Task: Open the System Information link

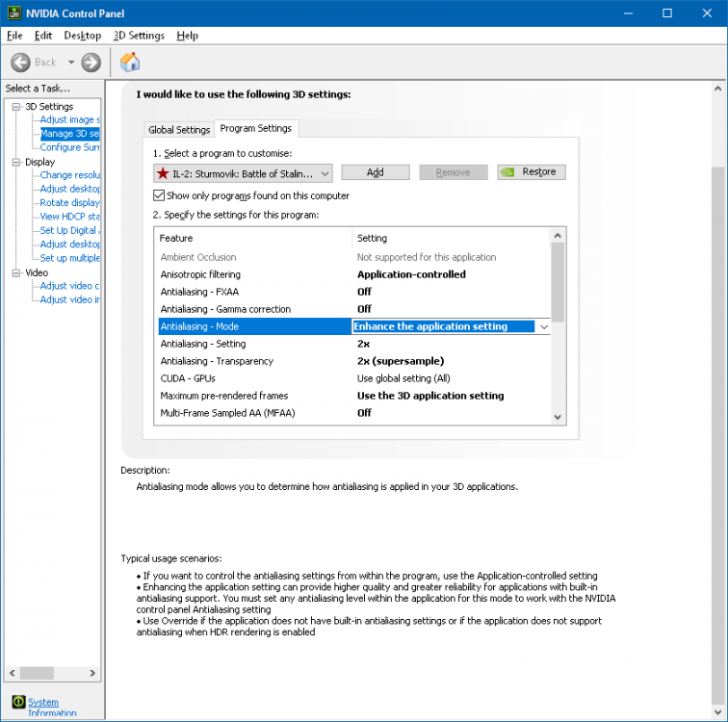Action: [x=43, y=703]
